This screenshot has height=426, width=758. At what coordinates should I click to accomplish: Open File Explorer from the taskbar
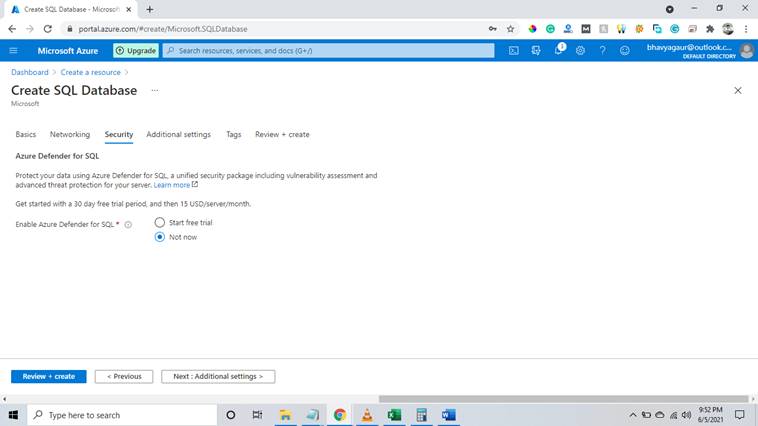285,415
